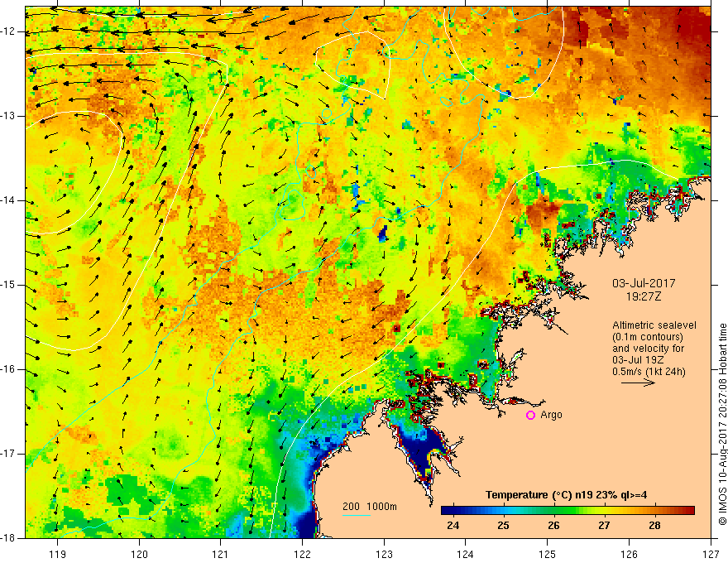Image resolution: width=728 pixels, height=563 pixels.
Task: Click longitude axis label 126
Action: (629, 554)
